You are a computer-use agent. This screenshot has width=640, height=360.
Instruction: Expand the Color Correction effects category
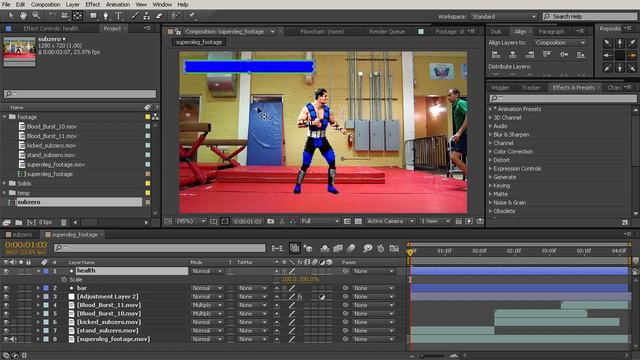pyautogui.click(x=491, y=151)
